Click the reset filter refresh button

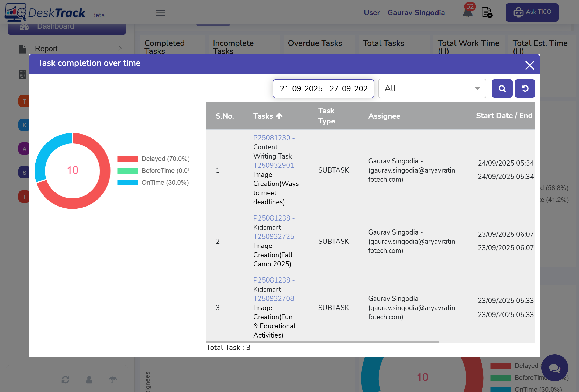[x=525, y=88]
